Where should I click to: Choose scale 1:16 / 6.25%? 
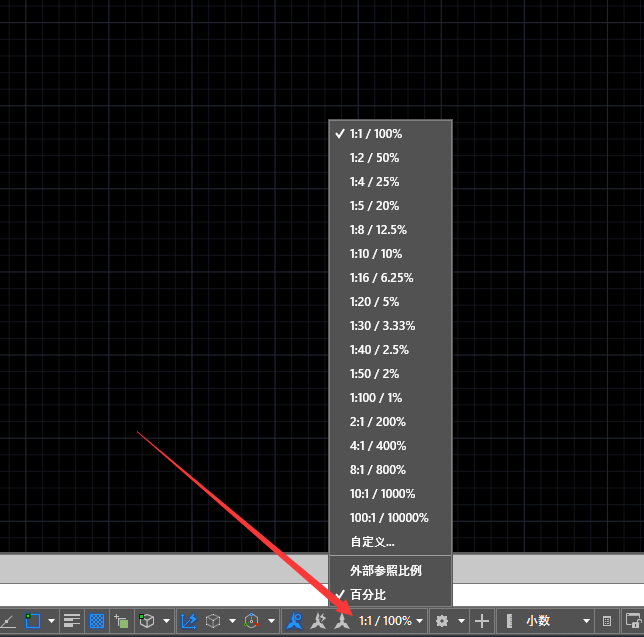pos(390,278)
